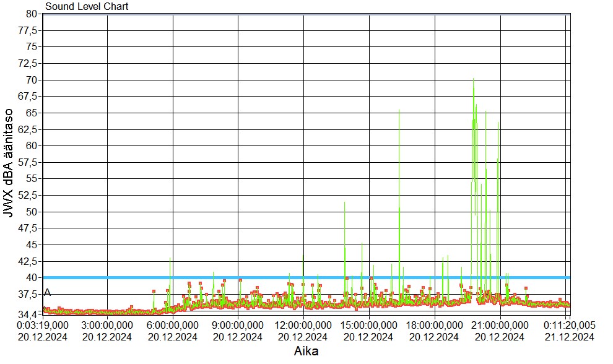Select the 18:00:00,000 x-axis tick label
Screen dimensions: 613x364
pyautogui.click(x=435, y=324)
